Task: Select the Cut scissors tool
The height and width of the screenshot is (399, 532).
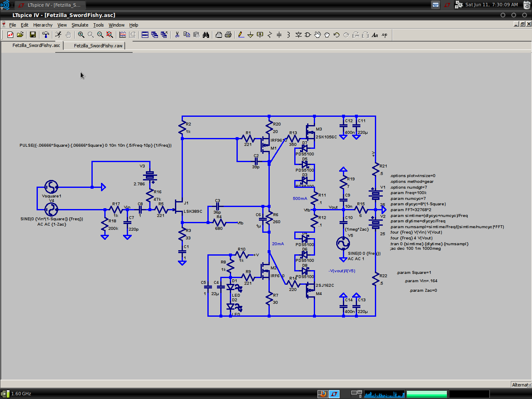Action: 177,35
